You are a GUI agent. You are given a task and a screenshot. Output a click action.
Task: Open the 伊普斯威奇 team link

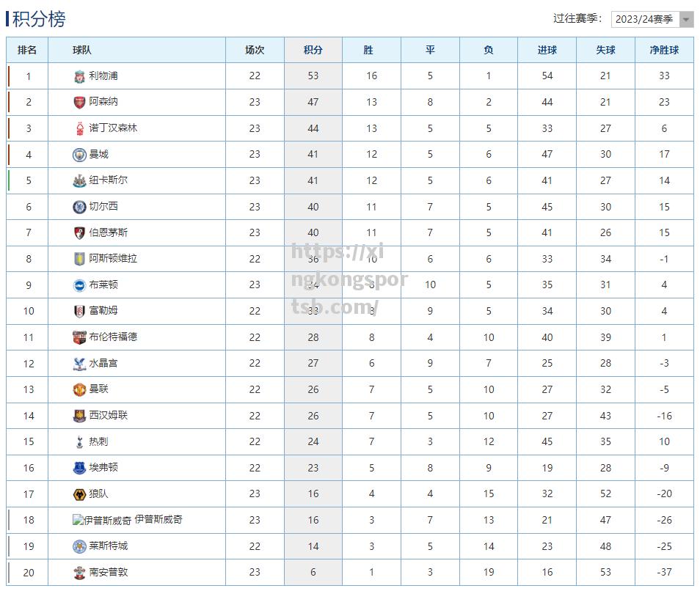158,520
